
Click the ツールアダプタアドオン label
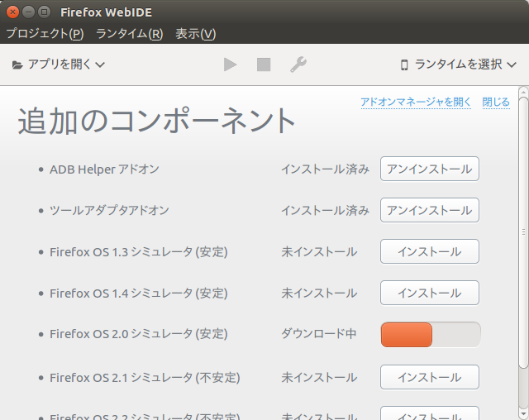click(109, 211)
